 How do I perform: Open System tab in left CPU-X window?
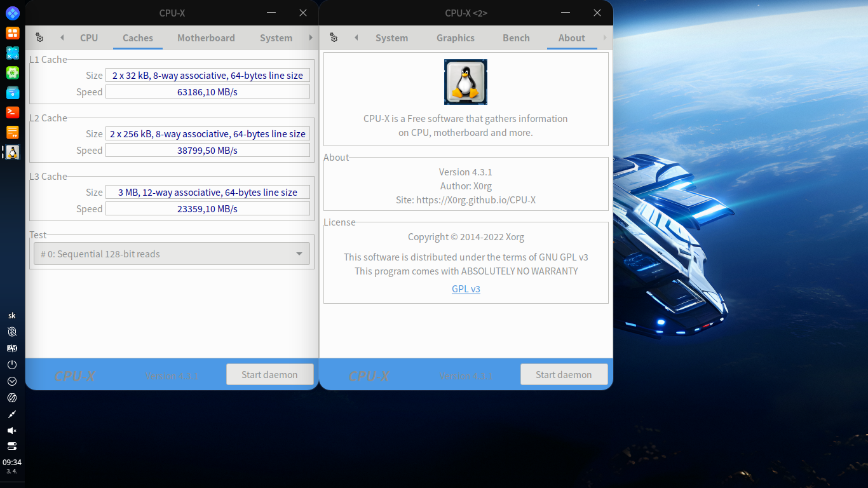[276, 37]
